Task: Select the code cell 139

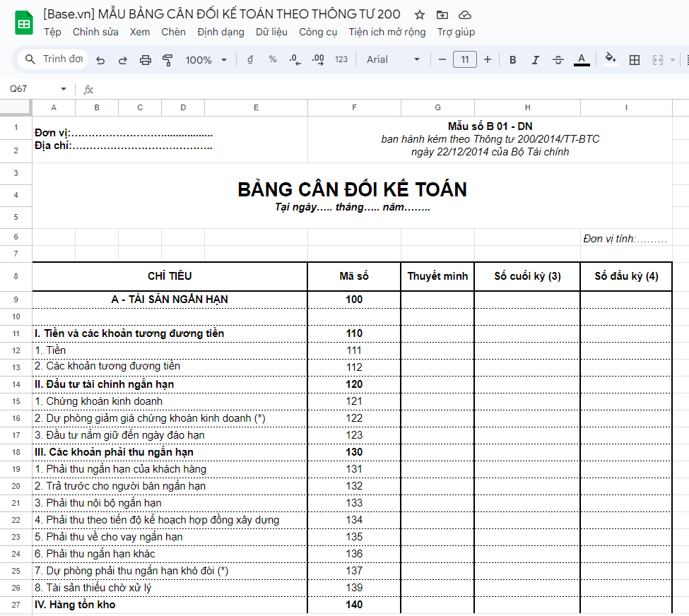Action: pos(354,588)
